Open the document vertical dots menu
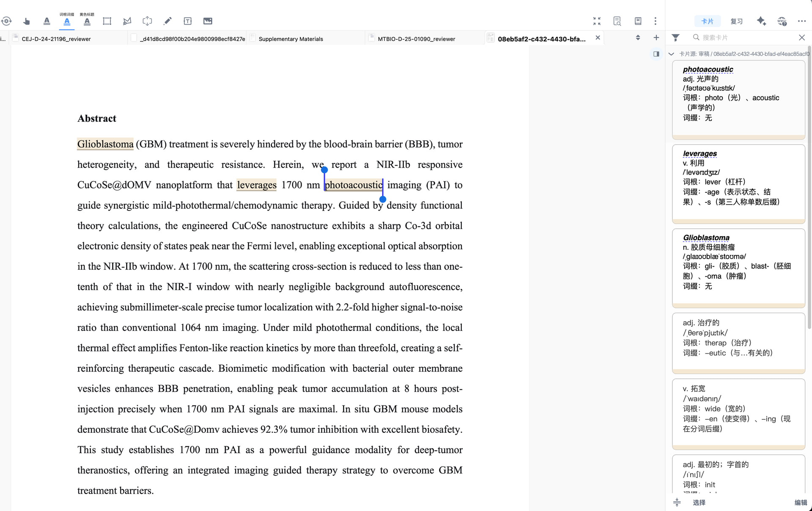812x511 pixels. point(656,21)
